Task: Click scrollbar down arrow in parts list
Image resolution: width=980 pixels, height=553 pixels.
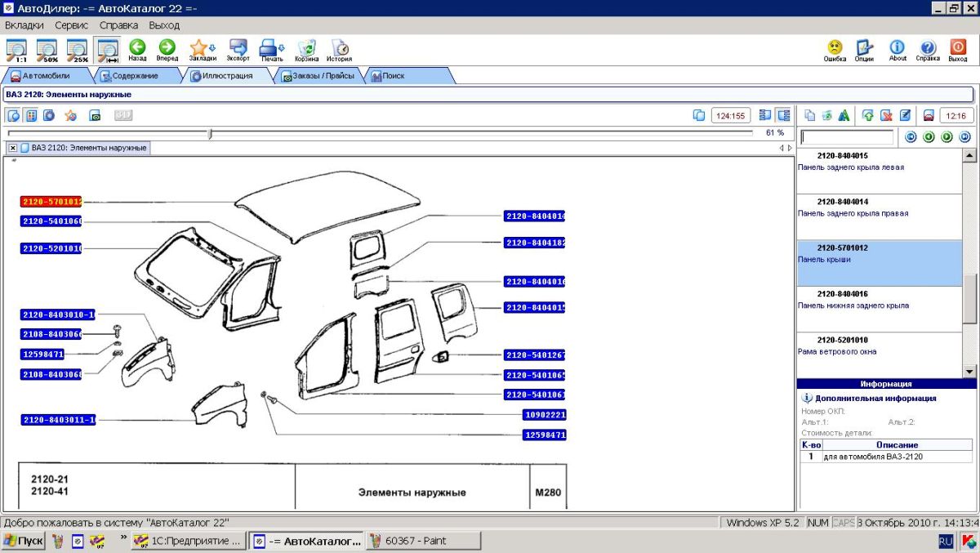Action: (x=969, y=372)
